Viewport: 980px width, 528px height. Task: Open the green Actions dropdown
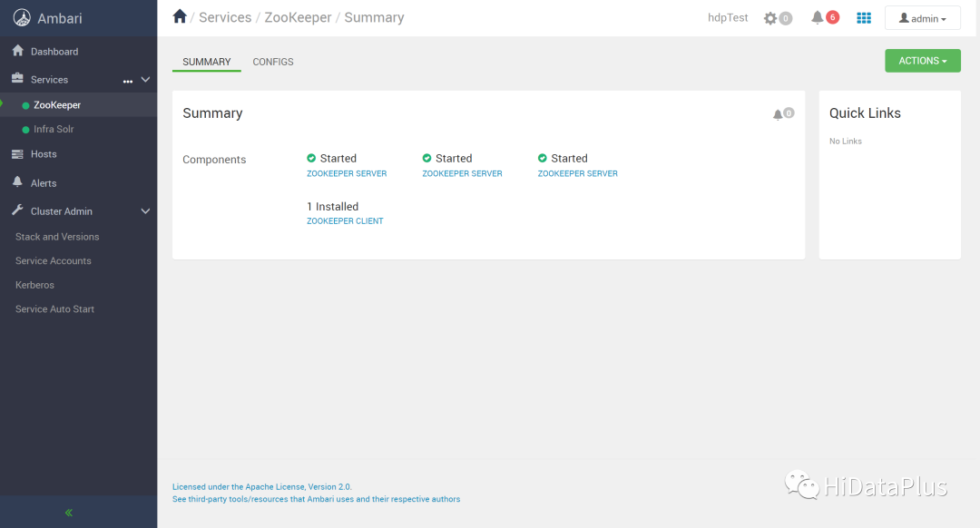point(922,61)
